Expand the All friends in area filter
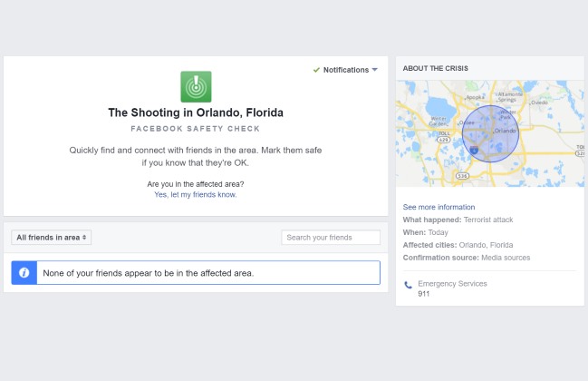The height and width of the screenshot is (381, 588). (52, 237)
